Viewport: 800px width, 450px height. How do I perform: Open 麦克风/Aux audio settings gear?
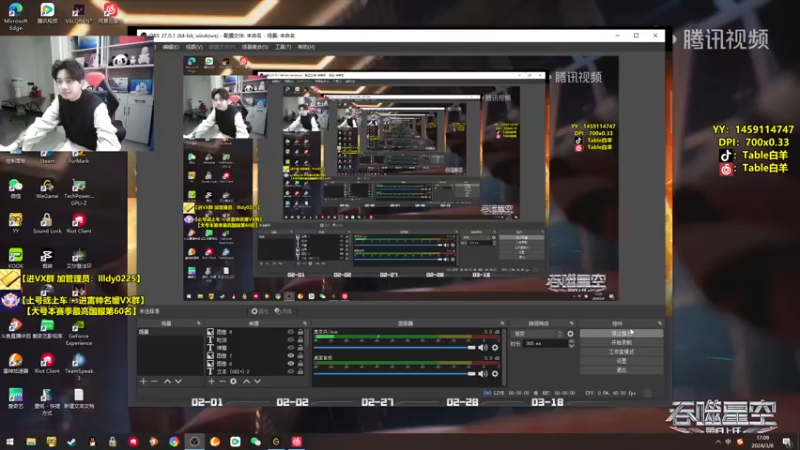[x=495, y=347]
